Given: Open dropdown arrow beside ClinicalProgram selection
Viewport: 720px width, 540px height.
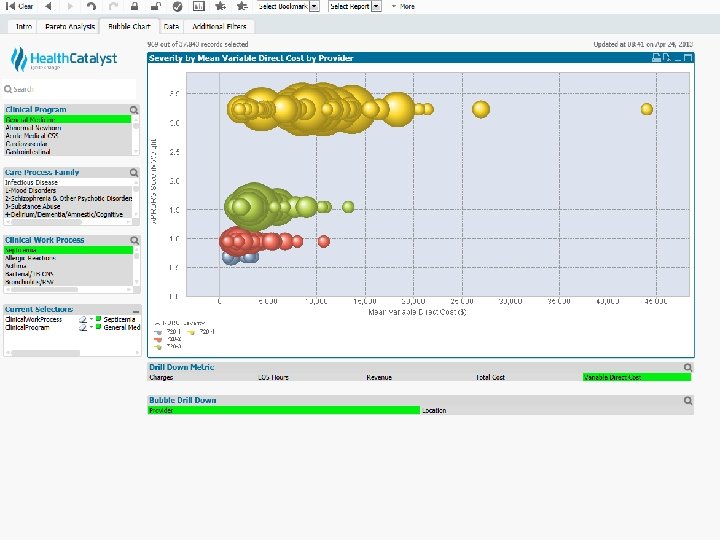Looking at the screenshot, I should [91, 327].
